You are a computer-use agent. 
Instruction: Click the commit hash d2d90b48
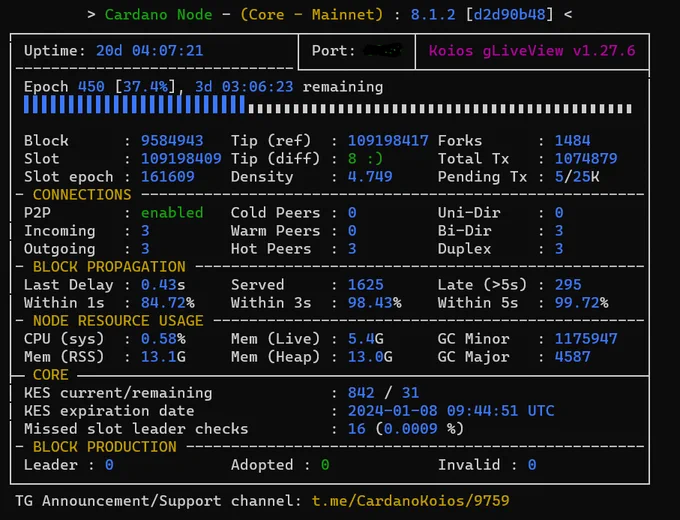tap(509, 15)
